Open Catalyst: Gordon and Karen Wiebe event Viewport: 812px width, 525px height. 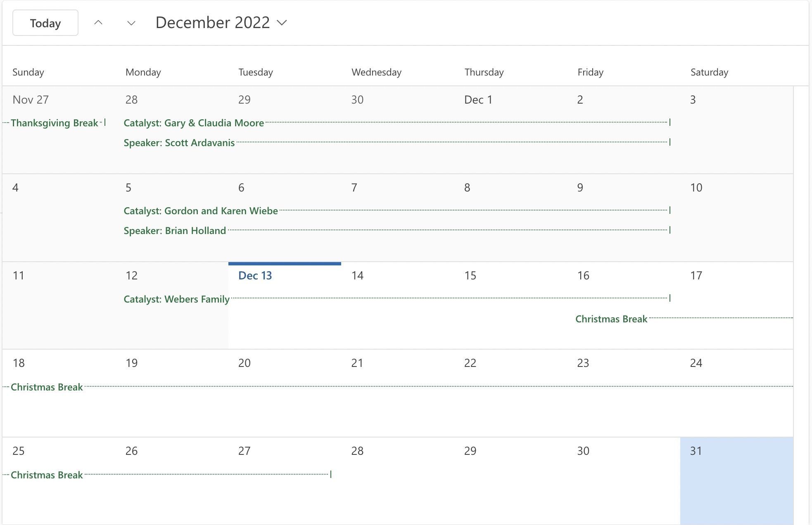397,210
